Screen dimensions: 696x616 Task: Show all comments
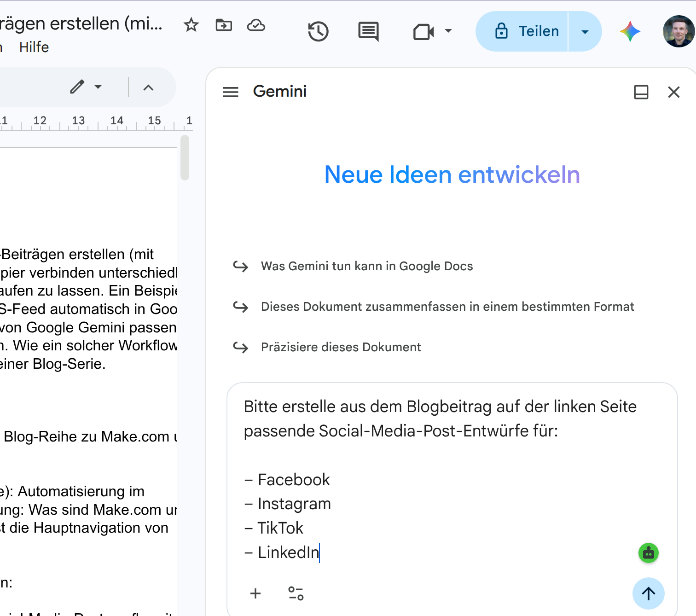point(368,31)
